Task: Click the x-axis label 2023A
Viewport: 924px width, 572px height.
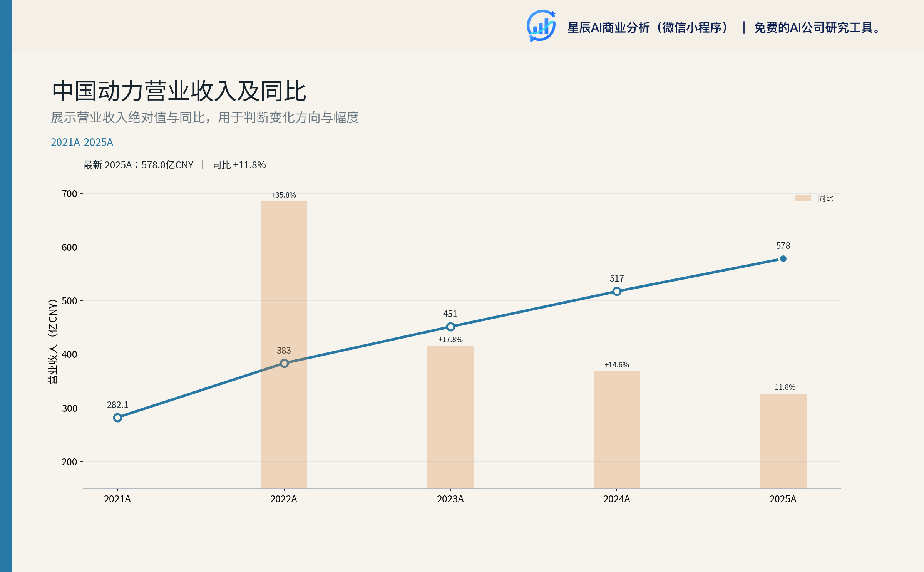Action: click(x=450, y=499)
